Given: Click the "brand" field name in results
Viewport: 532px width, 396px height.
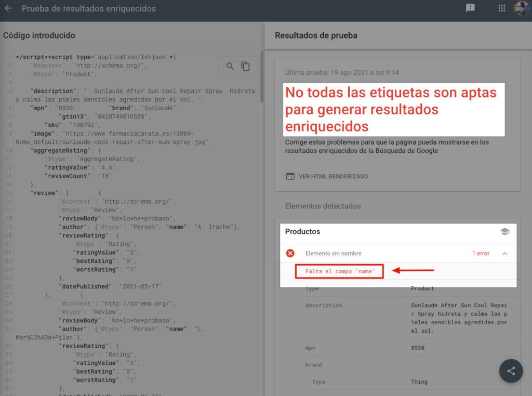Looking at the screenshot, I should (313, 365).
